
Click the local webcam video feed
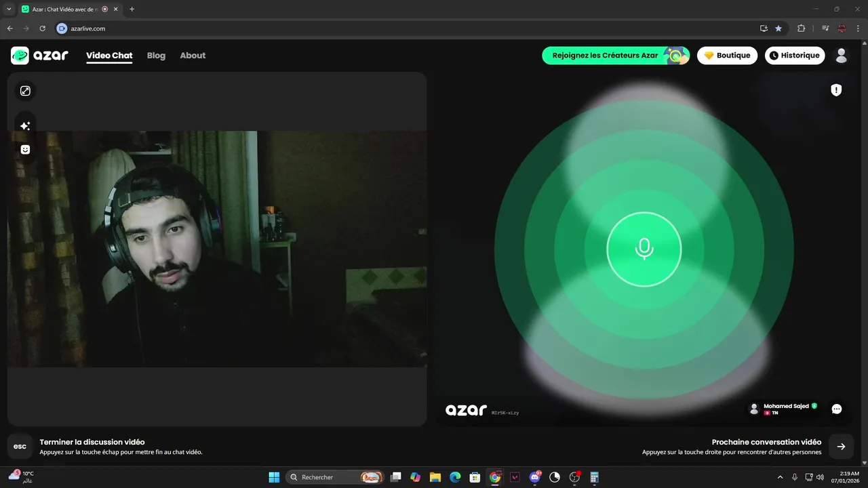tap(217, 249)
